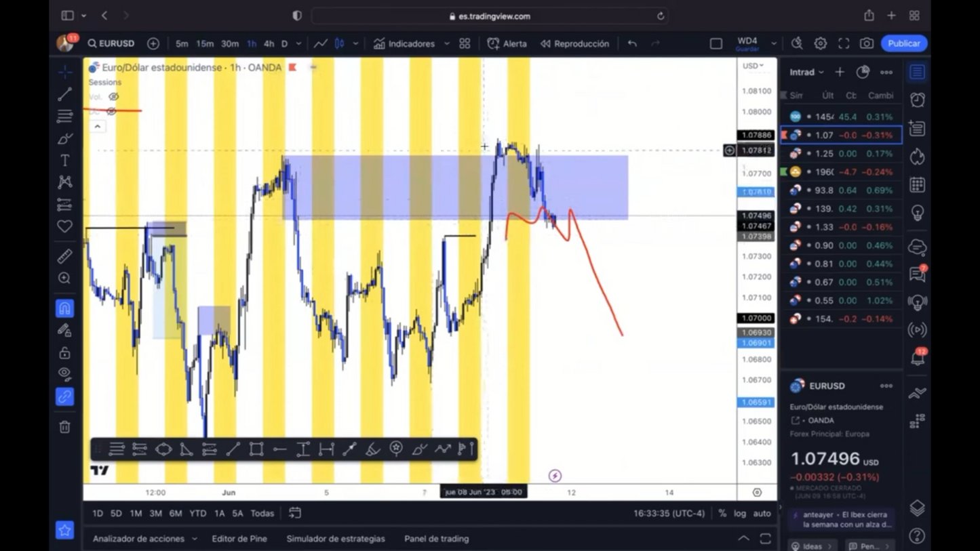The width and height of the screenshot is (980, 551).
Task: Click the ruler measure tool
Action: 64,256
